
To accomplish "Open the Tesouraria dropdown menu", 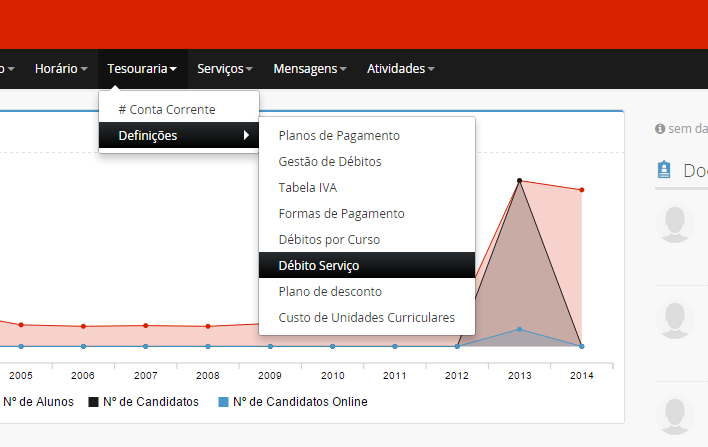I will click(x=142, y=69).
